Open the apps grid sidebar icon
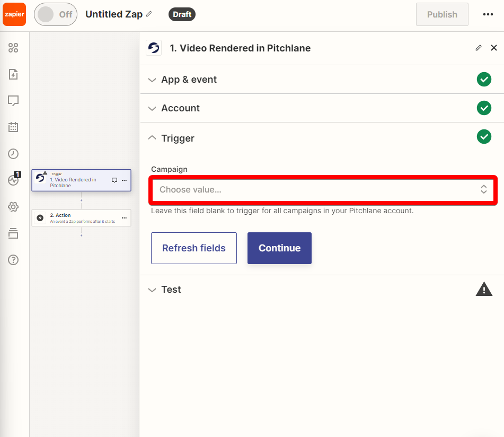Screen dimensions: 504x437 pyautogui.click(x=13, y=48)
